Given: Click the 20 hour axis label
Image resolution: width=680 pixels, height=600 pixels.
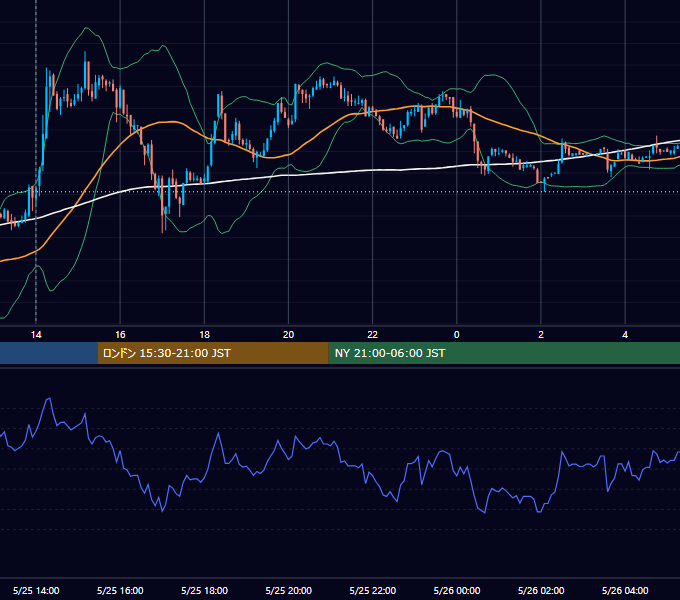Looking at the screenshot, I should click(288, 335).
